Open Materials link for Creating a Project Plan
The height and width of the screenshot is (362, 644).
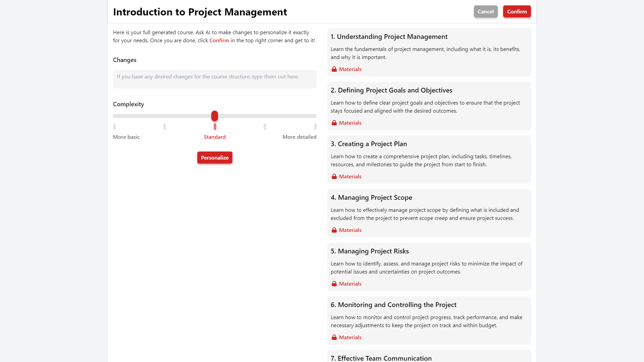(x=350, y=177)
